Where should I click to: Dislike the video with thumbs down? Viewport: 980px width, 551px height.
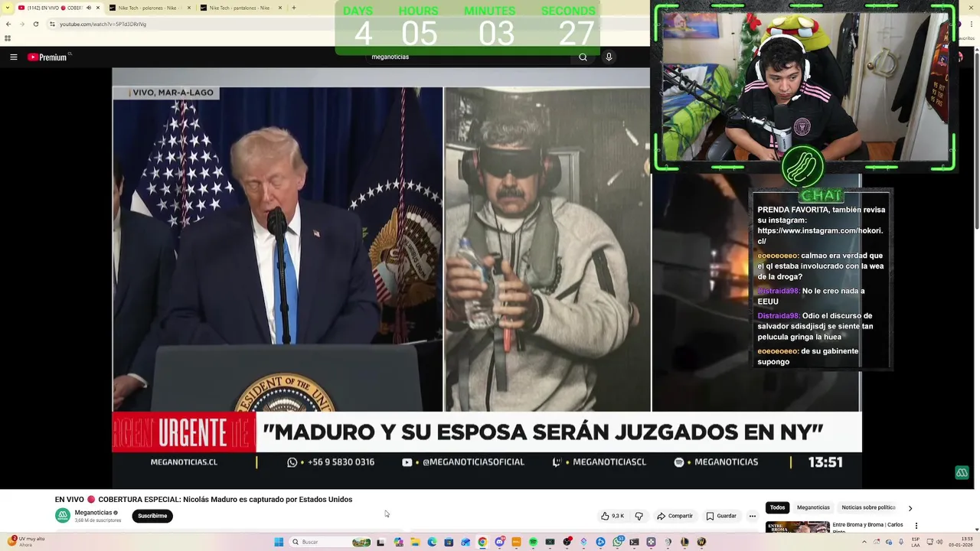pos(639,516)
